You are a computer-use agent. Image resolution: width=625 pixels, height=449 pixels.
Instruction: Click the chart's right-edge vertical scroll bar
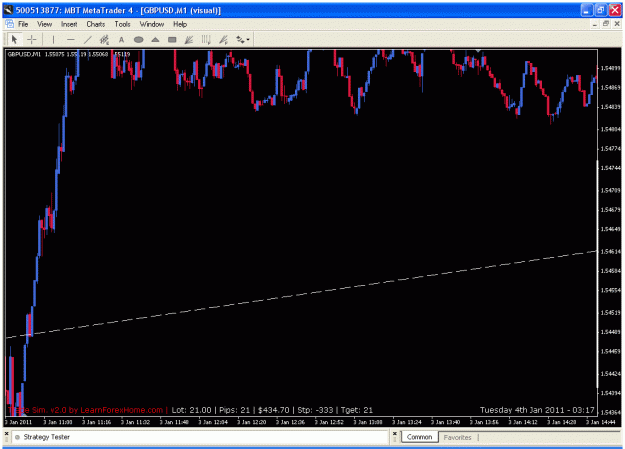click(597, 274)
